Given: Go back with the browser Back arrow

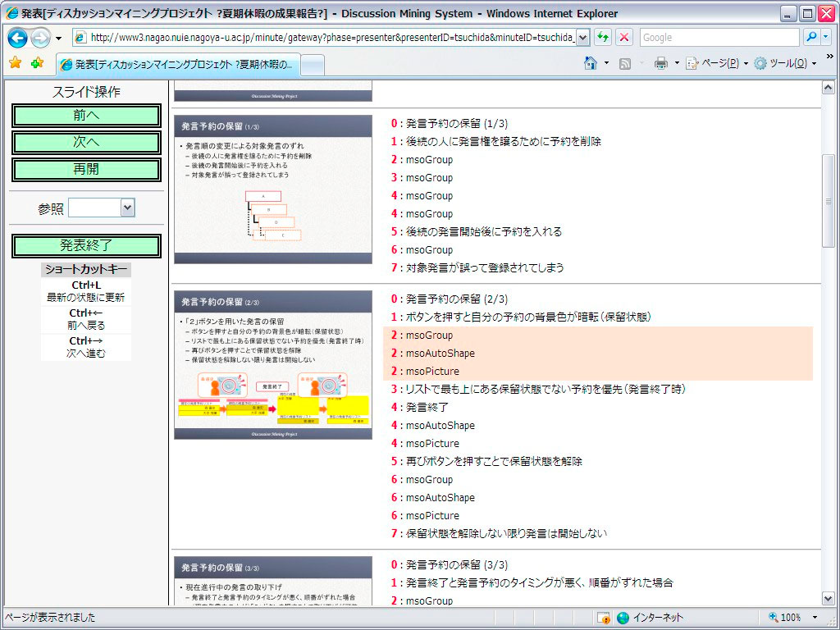Looking at the screenshot, I should [x=17, y=38].
